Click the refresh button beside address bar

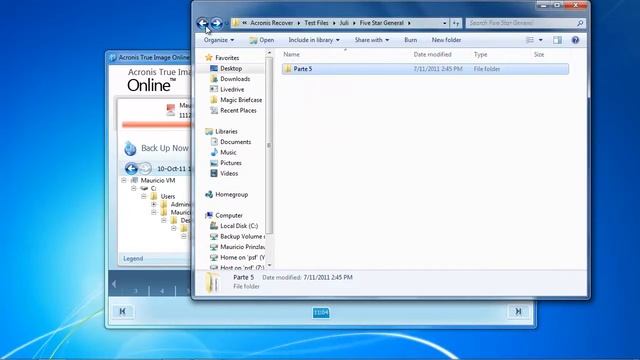pyautogui.click(x=456, y=23)
